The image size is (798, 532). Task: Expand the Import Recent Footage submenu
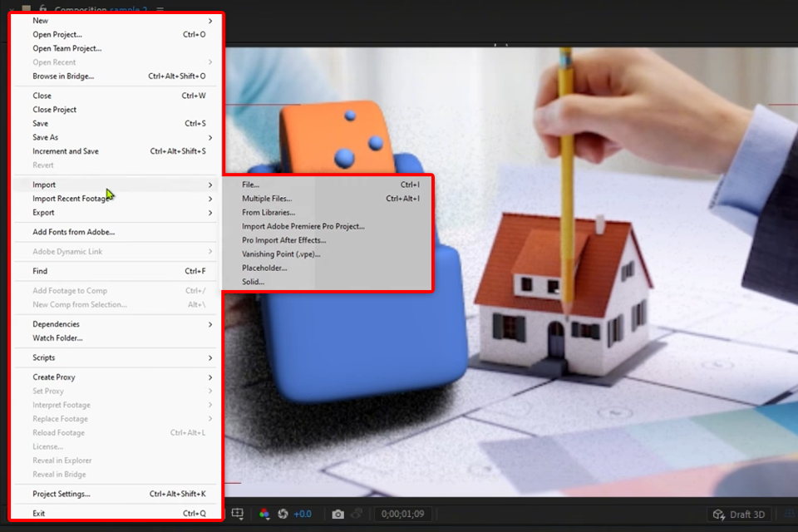(x=116, y=199)
